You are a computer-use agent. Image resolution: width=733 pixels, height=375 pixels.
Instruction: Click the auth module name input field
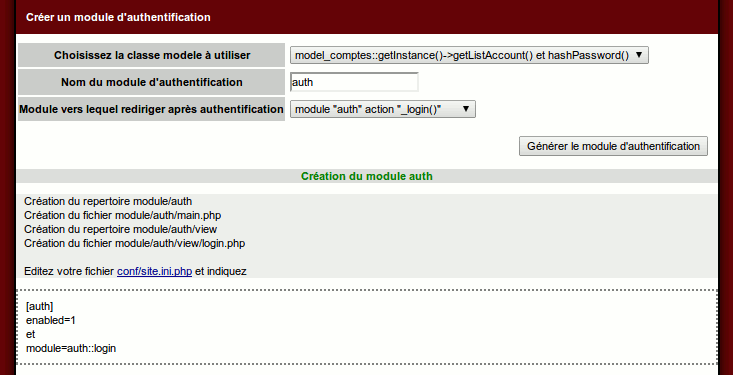354,82
